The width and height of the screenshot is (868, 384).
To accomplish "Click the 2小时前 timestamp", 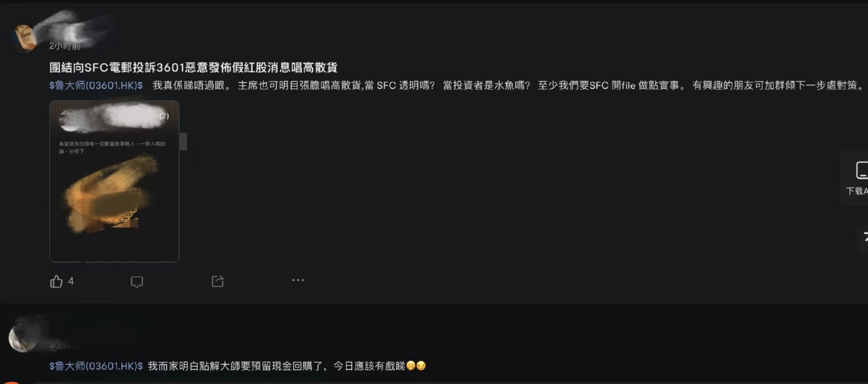I will pyautogui.click(x=64, y=46).
